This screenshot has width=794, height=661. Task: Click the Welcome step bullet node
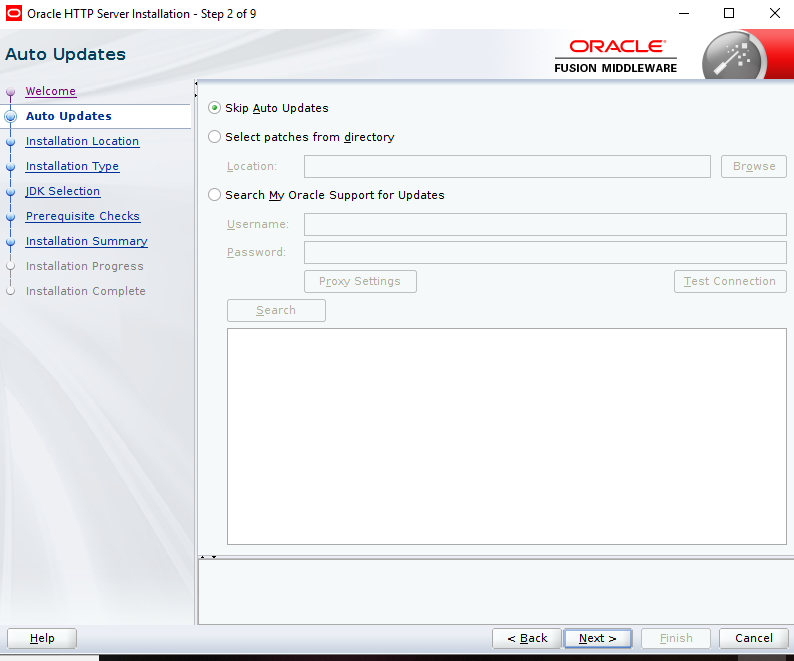tap(11, 92)
